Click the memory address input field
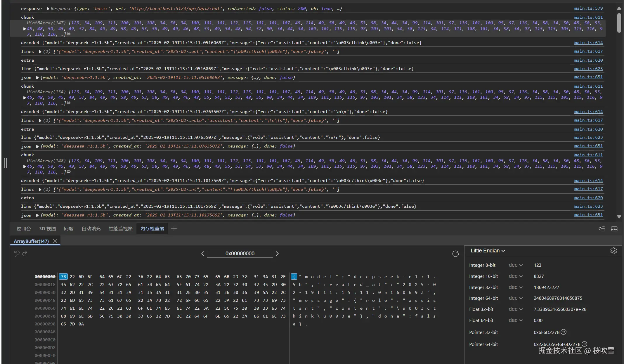 pos(240,254)
